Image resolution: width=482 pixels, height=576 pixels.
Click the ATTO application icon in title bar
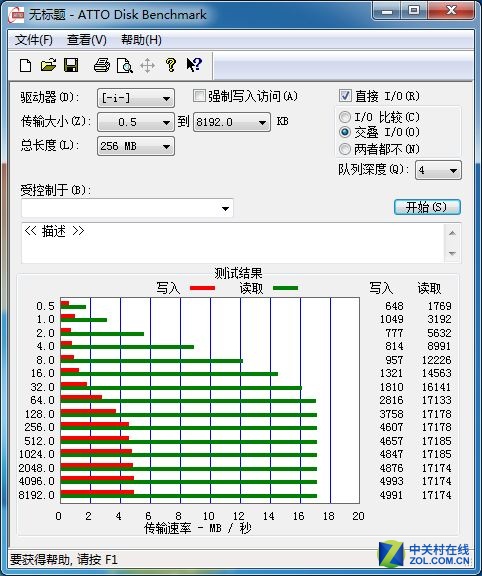point(17,15)
